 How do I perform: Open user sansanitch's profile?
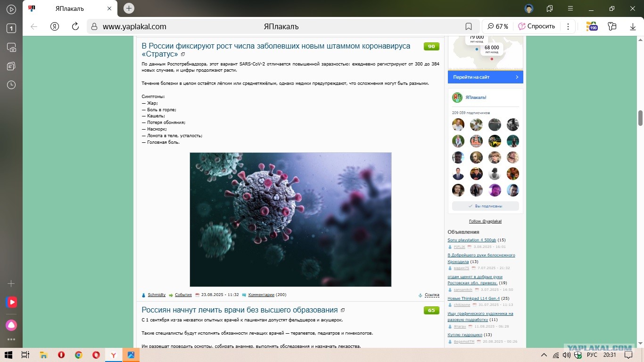(x=463, y=290)
